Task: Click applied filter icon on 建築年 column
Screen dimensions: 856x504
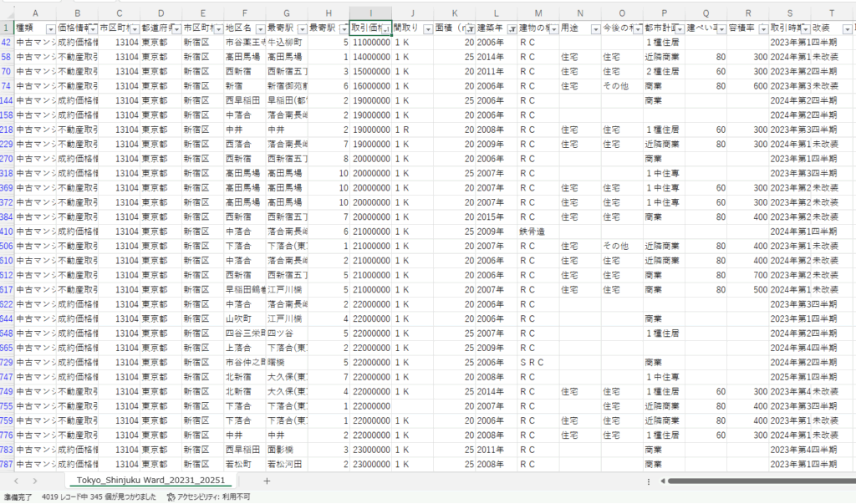Action: tap(510, 29)
